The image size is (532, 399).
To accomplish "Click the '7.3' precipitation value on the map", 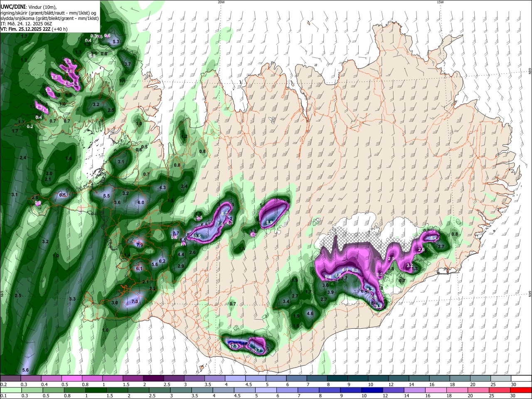I will (134, 301).
